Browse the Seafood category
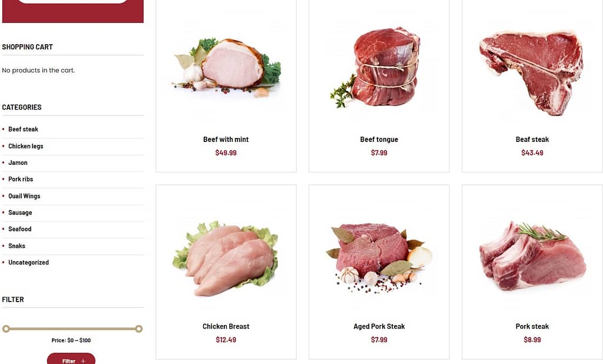Viewport: 603px width, 364px height. tap(20, 229)
